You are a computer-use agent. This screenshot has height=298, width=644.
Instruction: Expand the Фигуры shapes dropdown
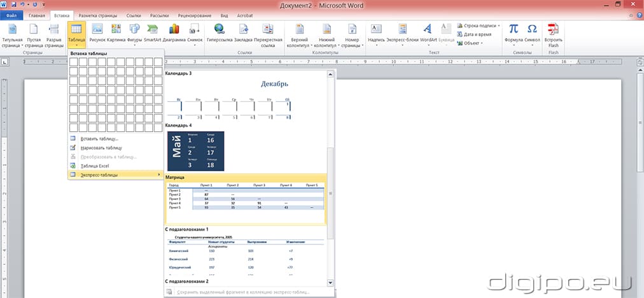click(134, 45)
